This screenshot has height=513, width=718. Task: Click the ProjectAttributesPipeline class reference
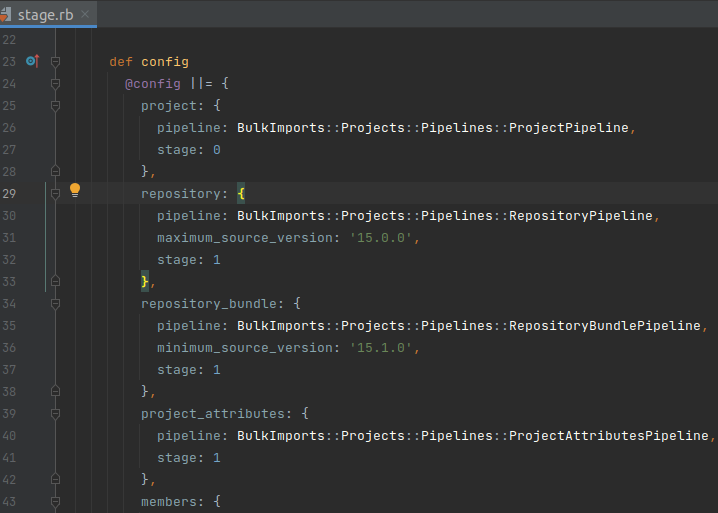(x=610, y=436)
